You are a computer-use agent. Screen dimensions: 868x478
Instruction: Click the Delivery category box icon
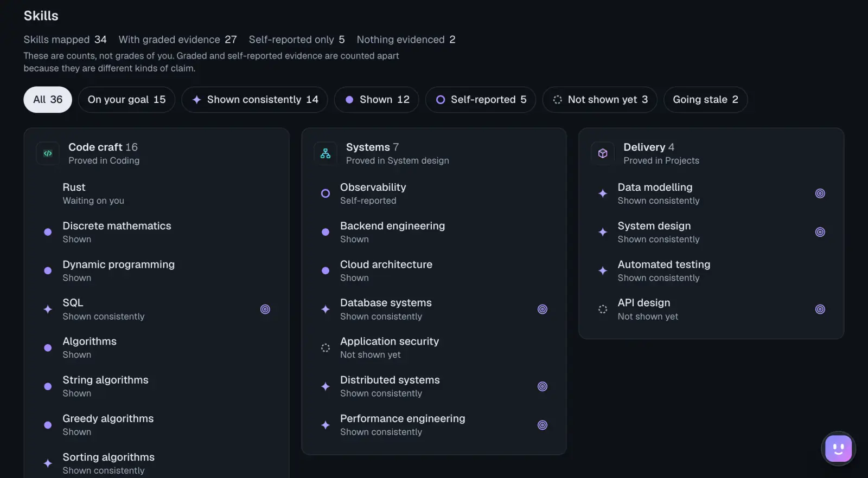[x=603, y=153]
